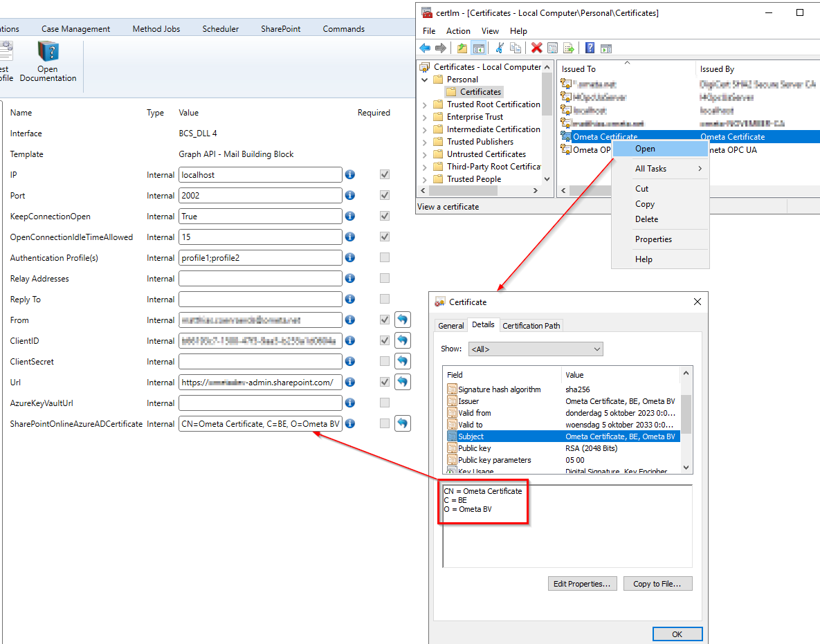Switch to the Certification Path tab
Image resolution: width=820 pixels, height=644 pixels.
(x=531, y=326)
